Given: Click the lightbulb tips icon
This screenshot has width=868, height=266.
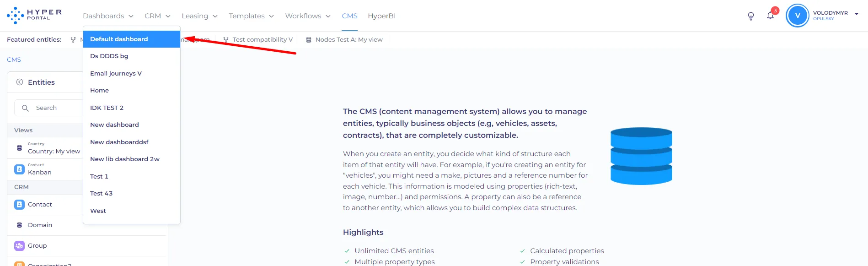Looking at the screenshot, I should pyautogui.click(x=751, y=16).
